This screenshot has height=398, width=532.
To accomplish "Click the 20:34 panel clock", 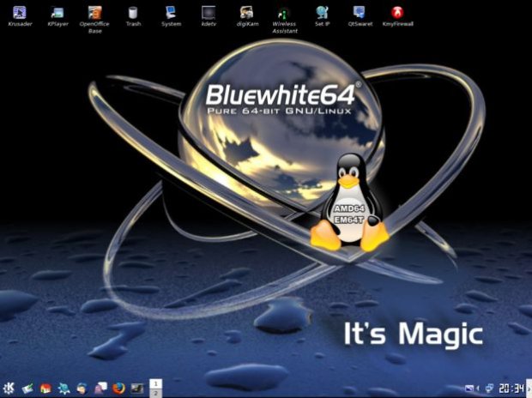I will (511, 388).
